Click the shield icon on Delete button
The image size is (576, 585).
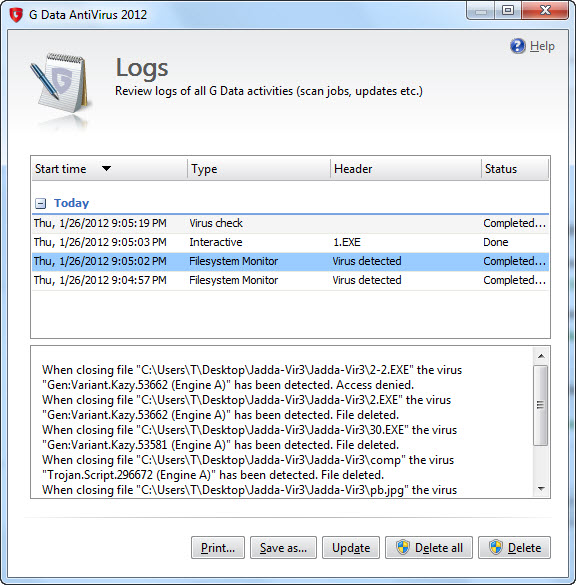point(496,547)
